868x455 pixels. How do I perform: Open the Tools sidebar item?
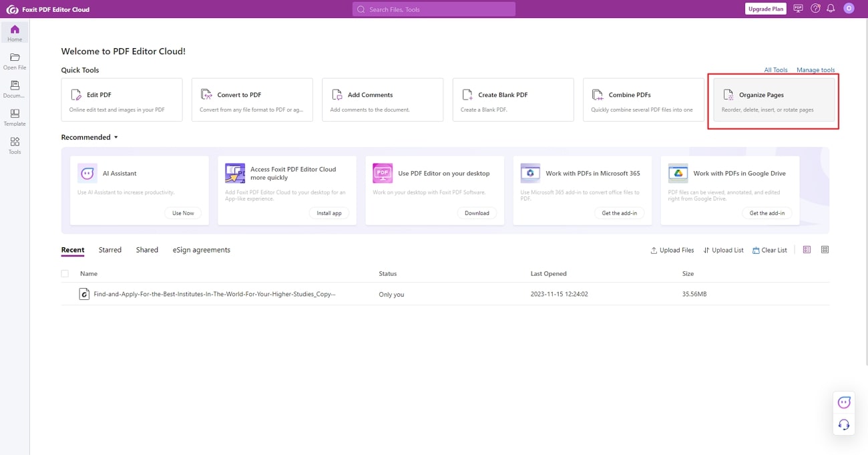pyautogui.click(x=15, y=145)
